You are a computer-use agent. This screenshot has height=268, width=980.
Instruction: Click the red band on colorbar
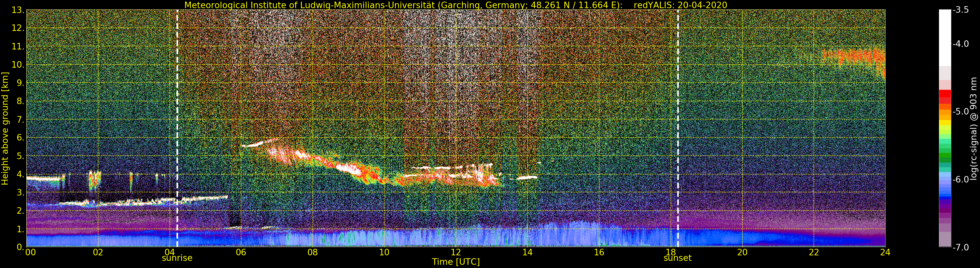point(945,97)
